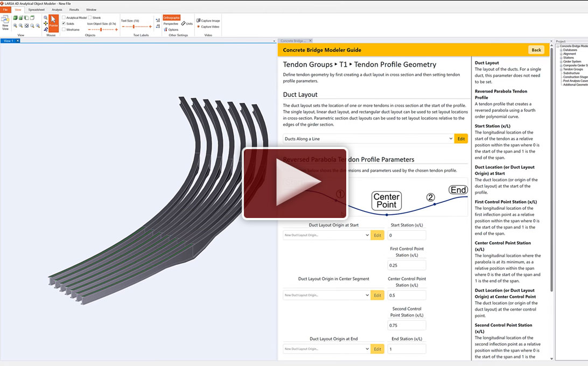588x366 pixels.
Task: Toggle the Shrink checkbox
Action: pyautogui.click(x=90, y=18)
